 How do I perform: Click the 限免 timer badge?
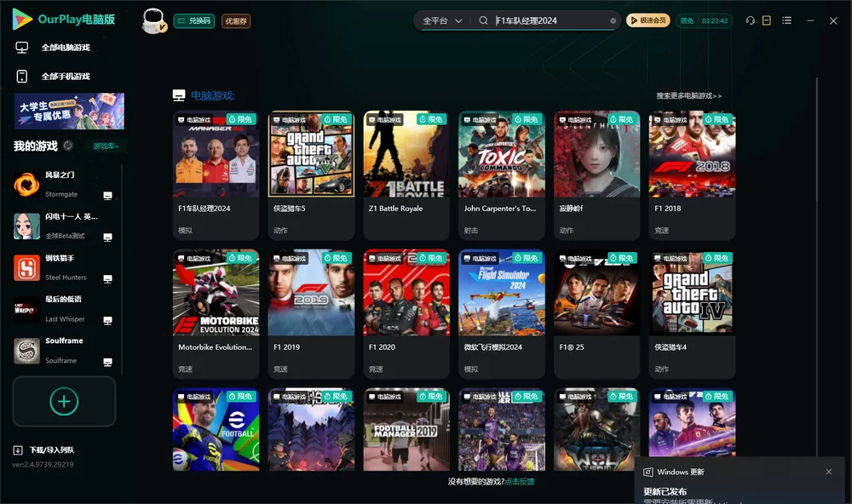click(x=704, y=20)
